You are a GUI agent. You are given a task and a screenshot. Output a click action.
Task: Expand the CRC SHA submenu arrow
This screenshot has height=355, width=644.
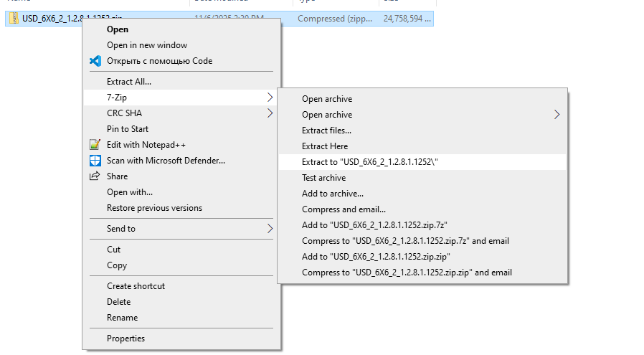coord(270,113)
